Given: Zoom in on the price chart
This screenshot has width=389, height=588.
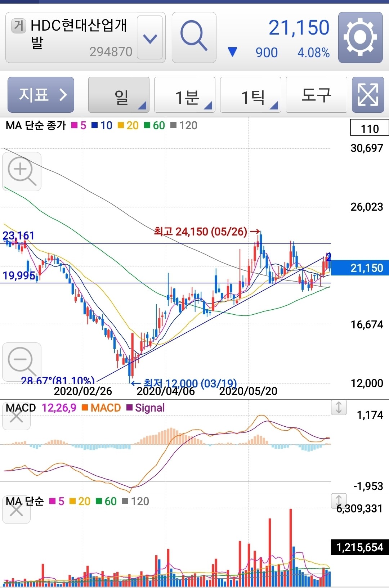Looking at the screenshot, I should (22, 171).
